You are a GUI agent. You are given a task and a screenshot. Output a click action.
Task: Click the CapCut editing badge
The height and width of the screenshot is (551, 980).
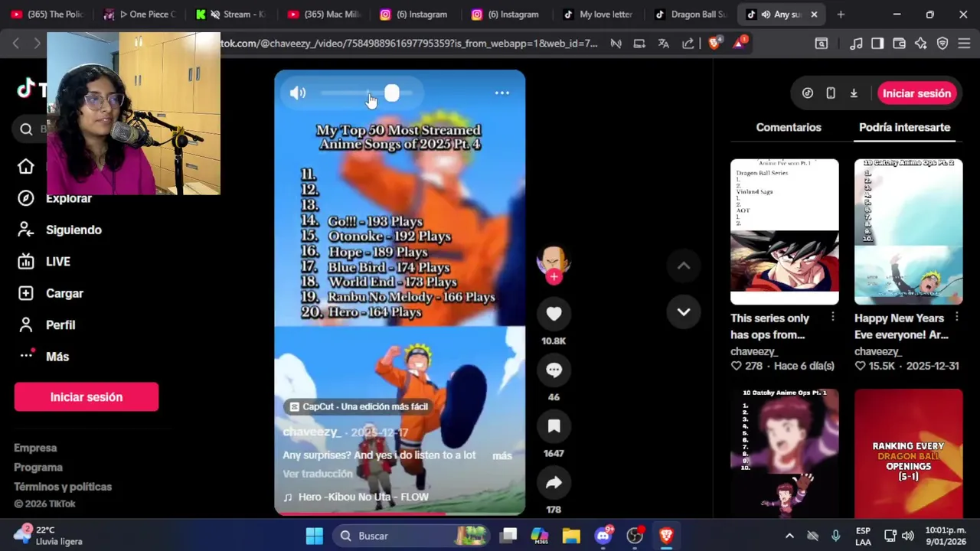pyautogui.click(x=358, y=406)
